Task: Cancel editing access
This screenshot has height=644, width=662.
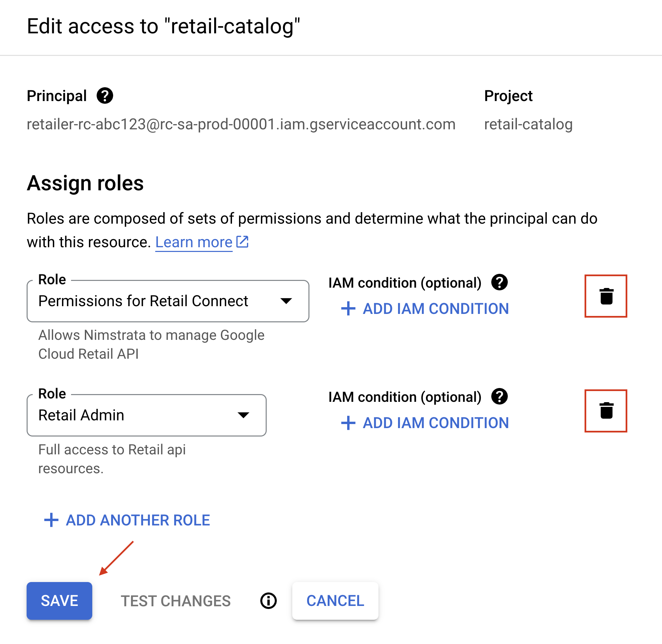Action: (335, 601)
